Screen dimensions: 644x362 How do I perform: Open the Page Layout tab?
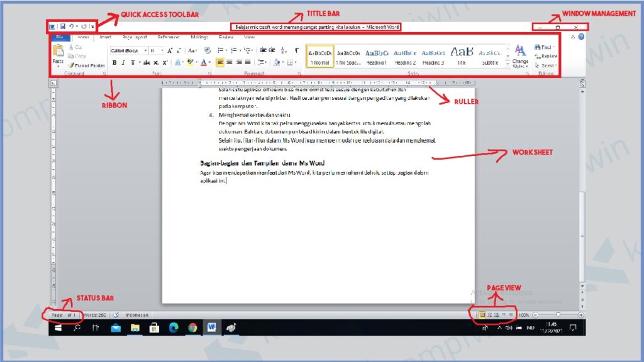(135, 37)
